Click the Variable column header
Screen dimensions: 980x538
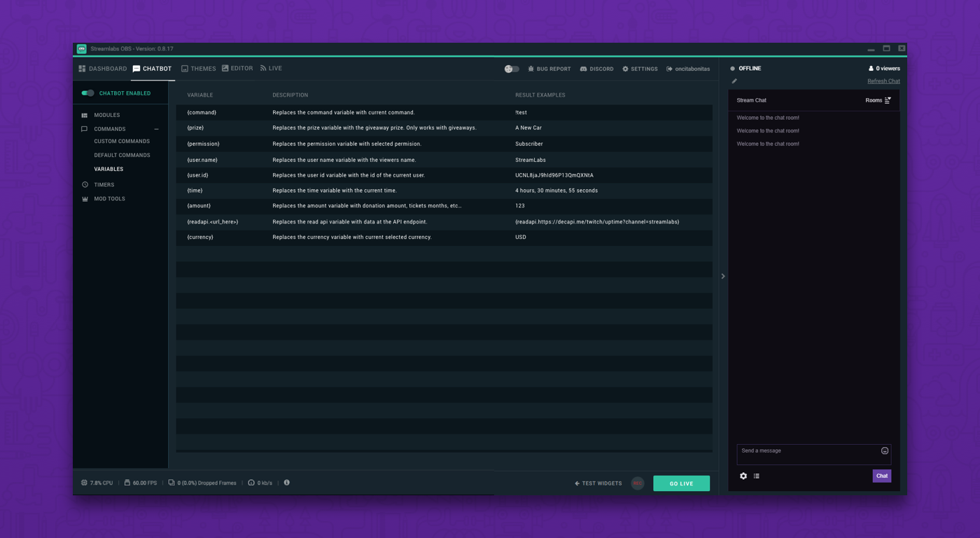tap(200, 95)
